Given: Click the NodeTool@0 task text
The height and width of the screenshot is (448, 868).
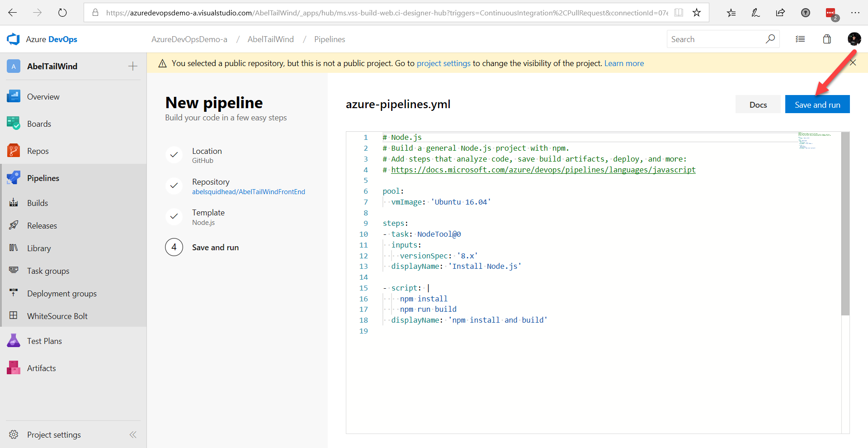Looking at the screenshot, I should click(439, 234).
